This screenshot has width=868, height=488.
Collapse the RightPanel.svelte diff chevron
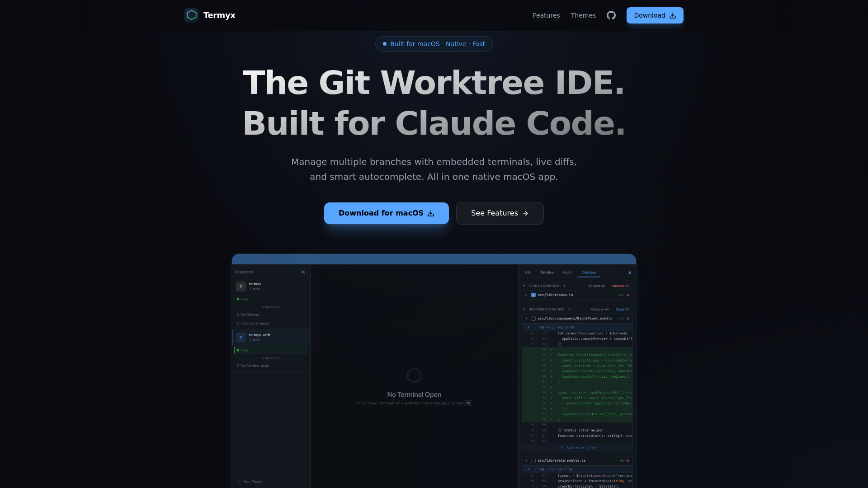point(526,319)
